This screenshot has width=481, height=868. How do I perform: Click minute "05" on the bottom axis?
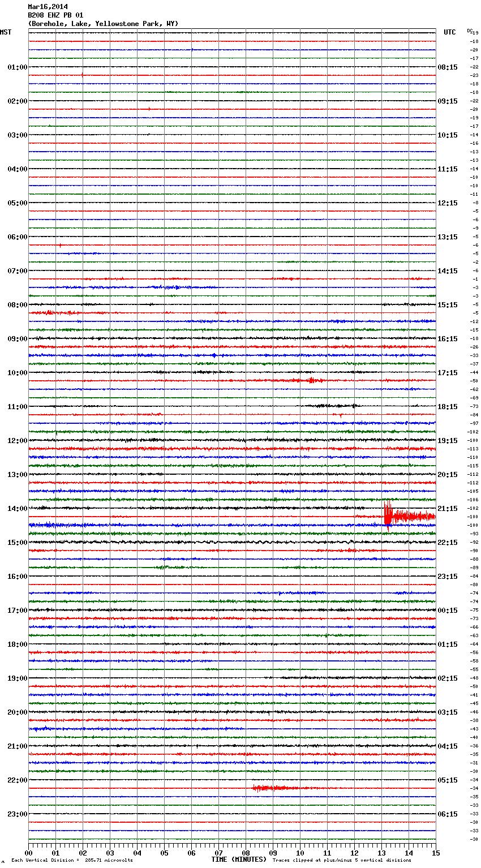coord(165,853)
